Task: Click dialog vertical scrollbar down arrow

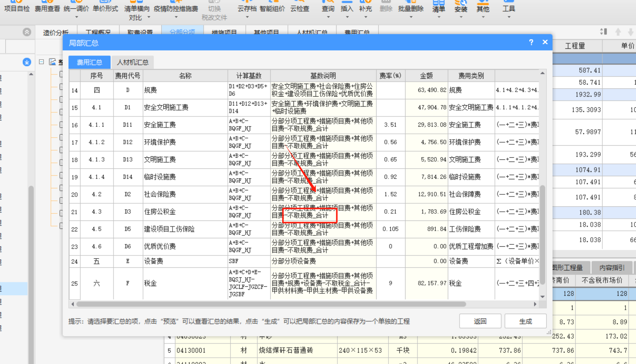Action: (543, 297)
